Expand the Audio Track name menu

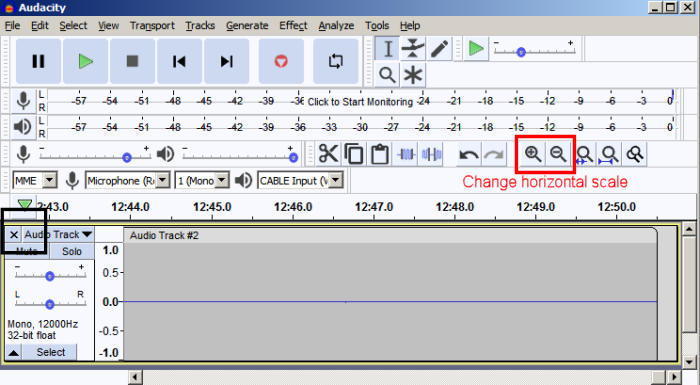(58, 234)
